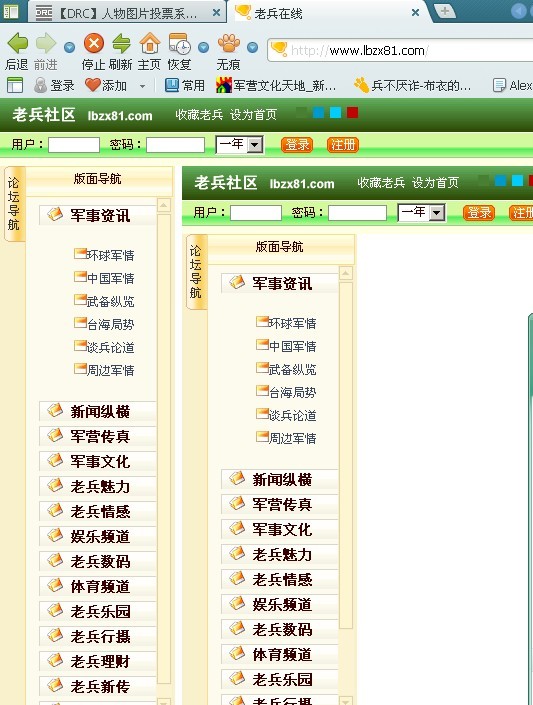The image size is (533, 705).
Task: Expand dropdown arrow next to forward button
Action: click(69, 47)
